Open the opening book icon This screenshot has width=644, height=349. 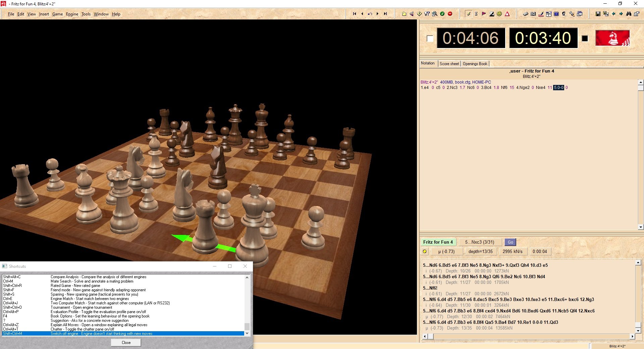point(533,14)
